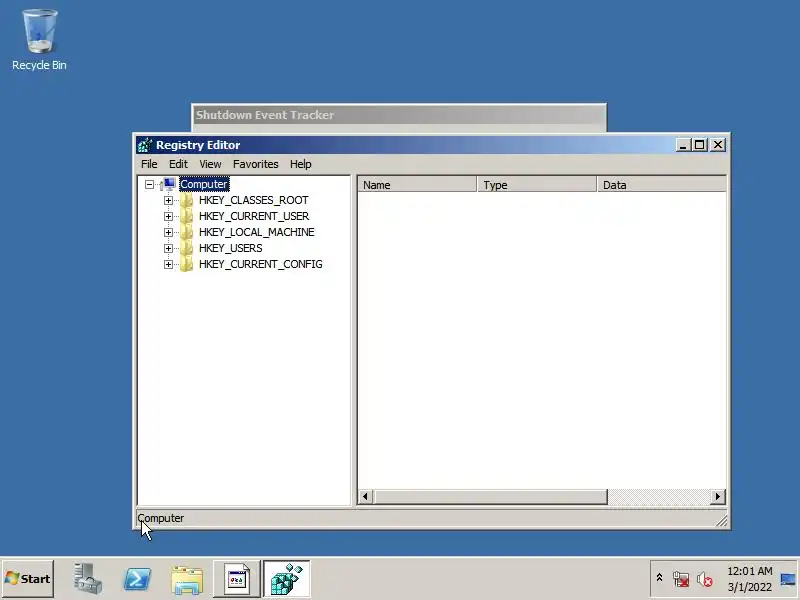Screen dimensions: 800x600
Task: Open the Favorites menu
Action: (256, 164)
